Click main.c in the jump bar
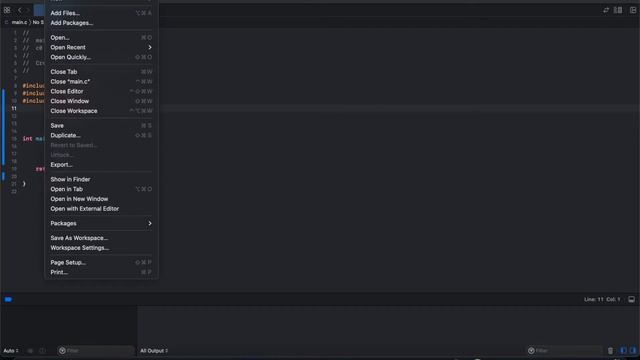 [19, 22]
